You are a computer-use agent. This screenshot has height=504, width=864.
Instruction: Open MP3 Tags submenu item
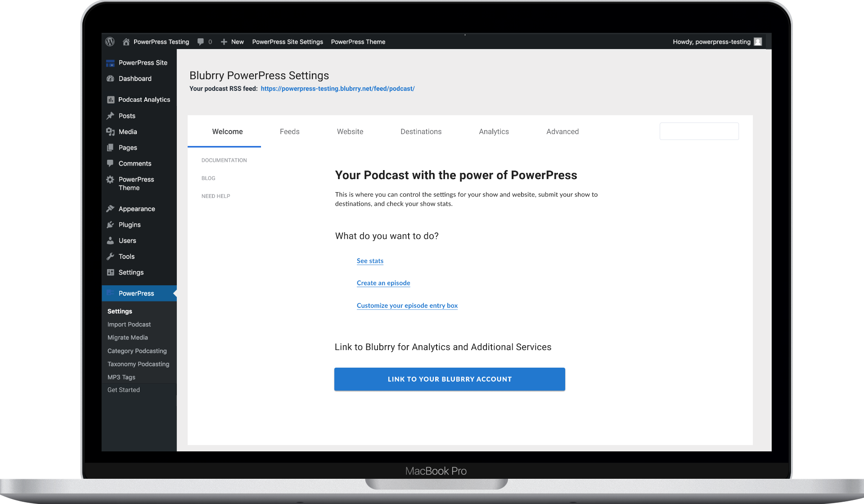[121, 377]
